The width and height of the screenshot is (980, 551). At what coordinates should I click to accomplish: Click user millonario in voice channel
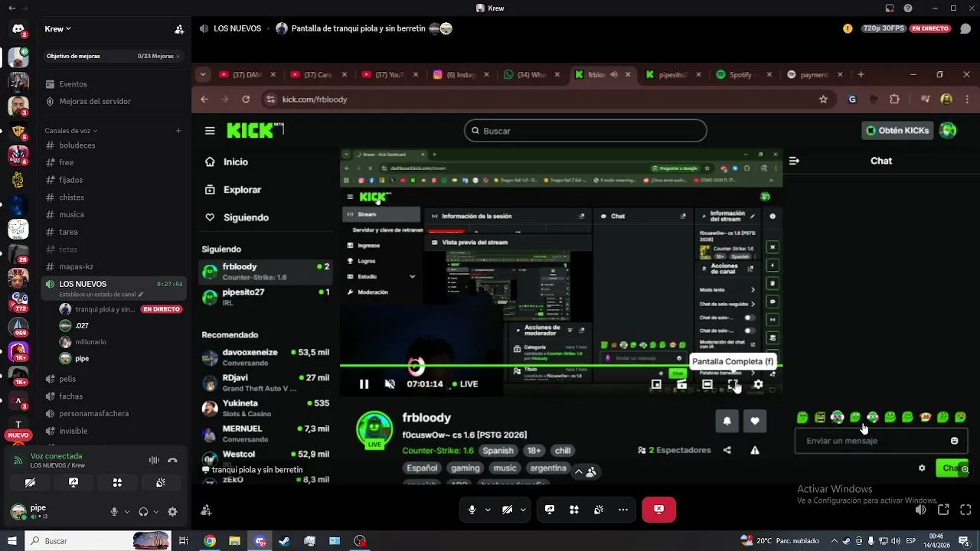[x=91, y=342]
